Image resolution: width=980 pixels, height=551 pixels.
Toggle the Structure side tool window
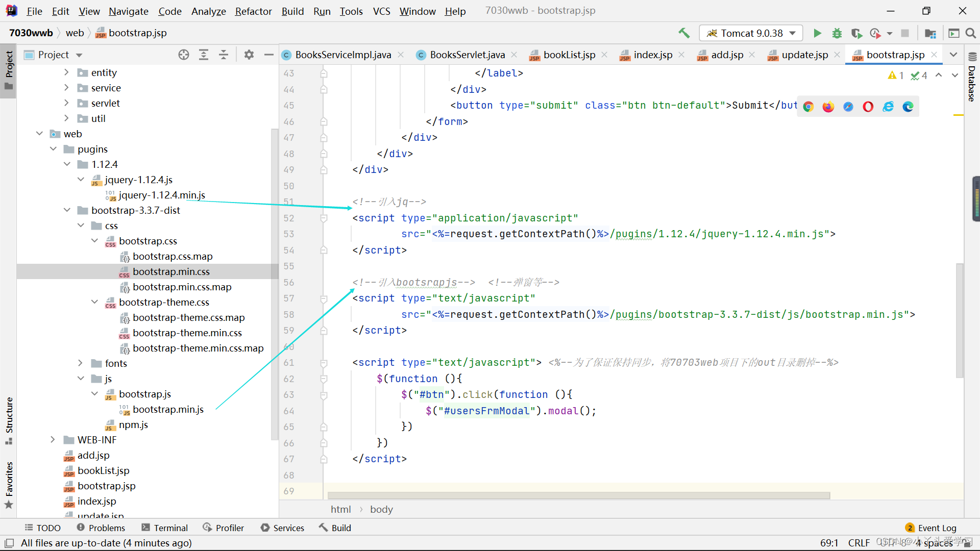click(9, 420)
